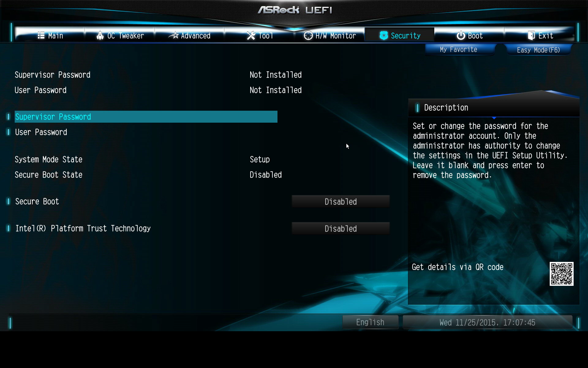Click the Advanced star icon
The image size is (588, 368).
[x=174, y=36]
